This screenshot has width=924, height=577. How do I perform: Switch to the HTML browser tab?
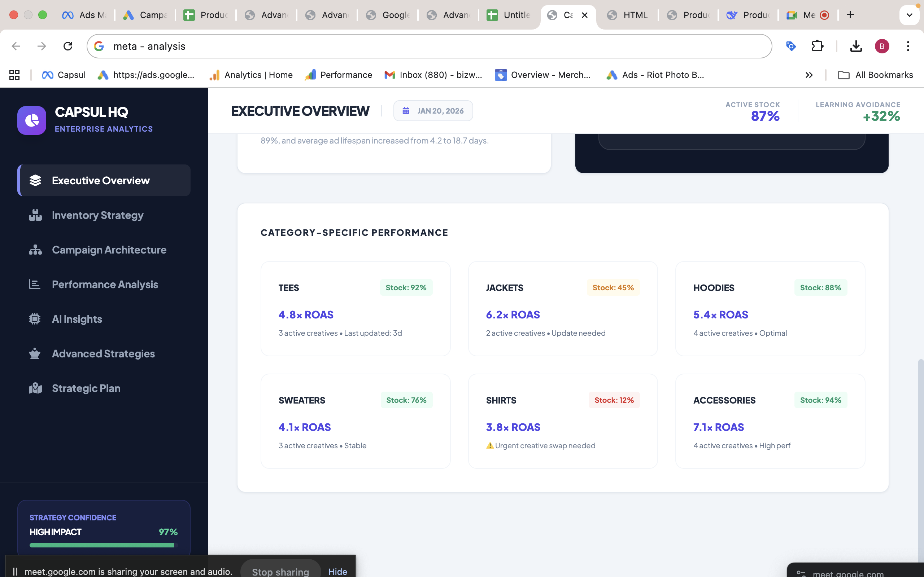tap(629, 15)
